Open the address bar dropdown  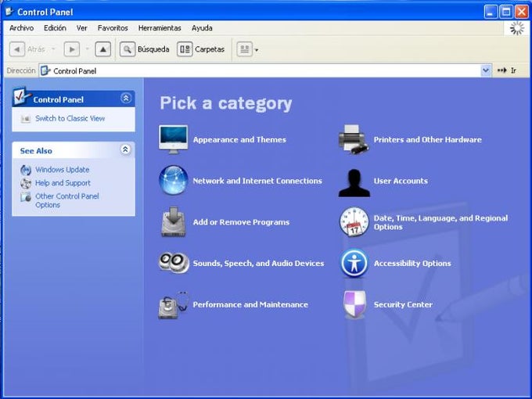tap(486, 70)
